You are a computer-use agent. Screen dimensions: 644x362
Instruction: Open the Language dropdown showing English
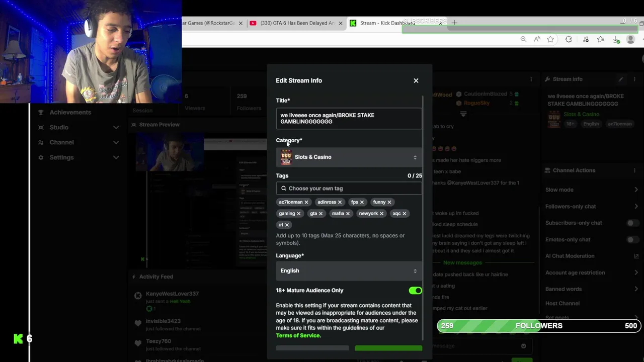pyautogui.click(x=349, y=270)
